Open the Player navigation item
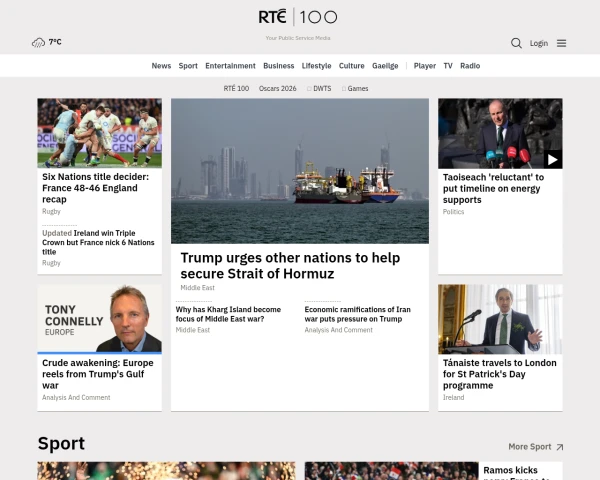 (425, 66)
